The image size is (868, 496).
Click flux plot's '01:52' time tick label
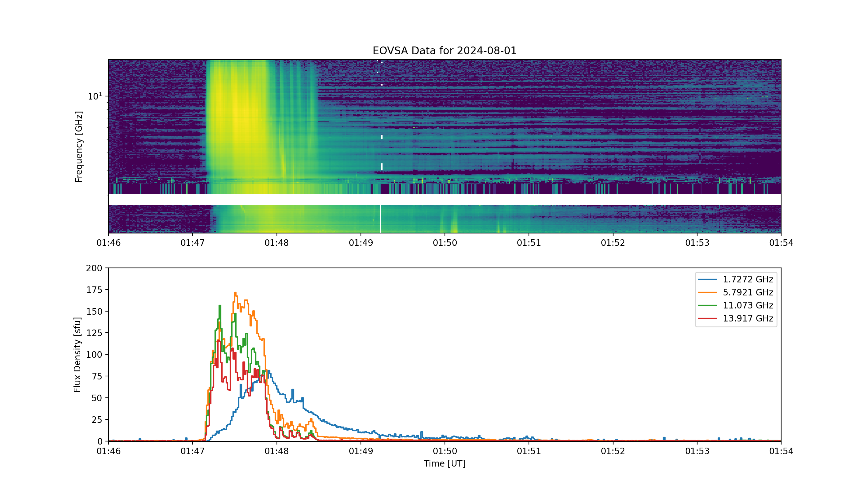pos(613,451)
